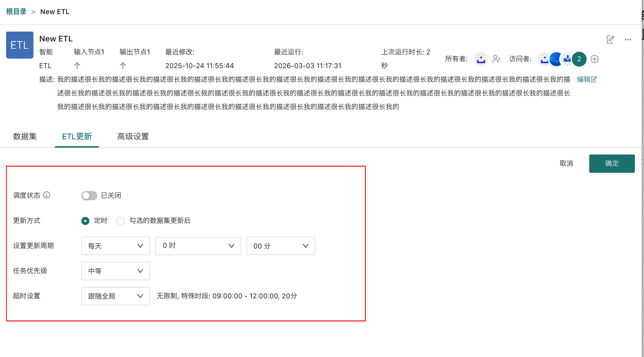Click the green 确定 button

(x=612, y=164)
